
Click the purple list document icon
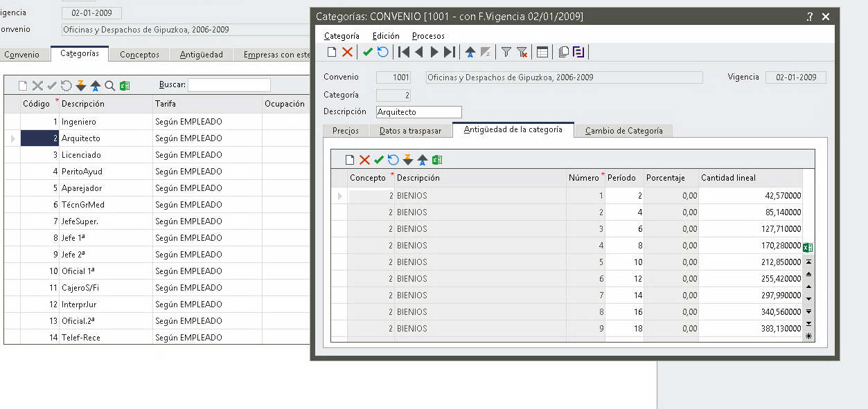tap(578, 52)
